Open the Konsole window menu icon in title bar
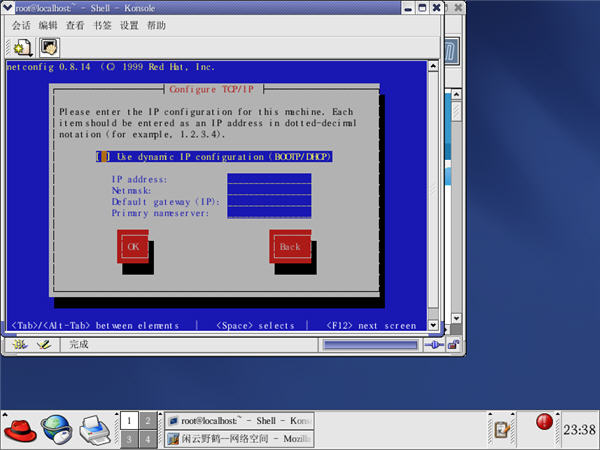 (x=8, y=7)
